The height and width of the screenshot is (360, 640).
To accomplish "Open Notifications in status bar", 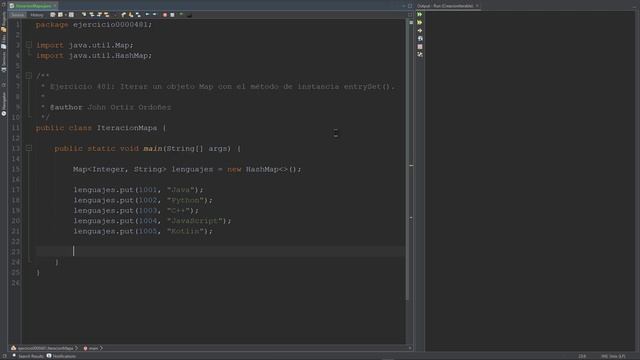I will [61, 356].
